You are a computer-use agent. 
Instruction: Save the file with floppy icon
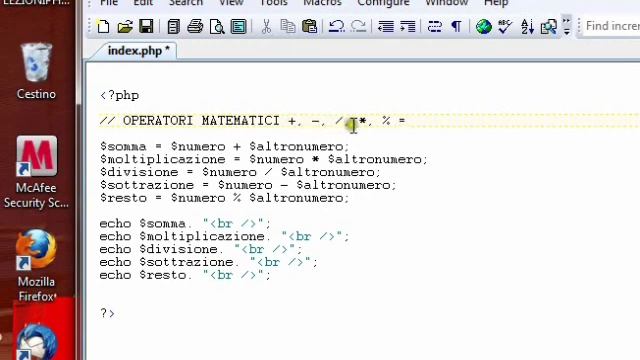146,27
